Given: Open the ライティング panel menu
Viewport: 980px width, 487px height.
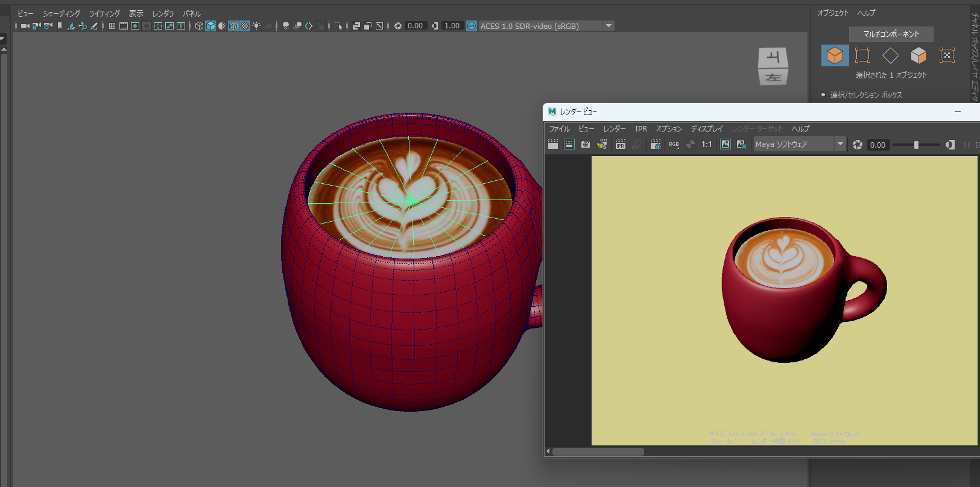Looking at the screenshot, I should pos(104,13).
